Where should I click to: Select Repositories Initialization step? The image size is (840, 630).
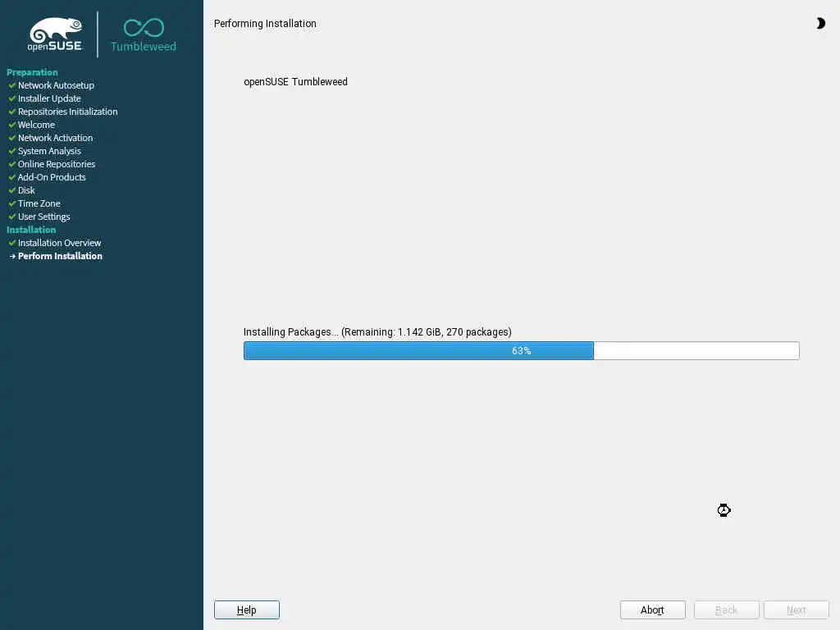click(x=67, y=112)
